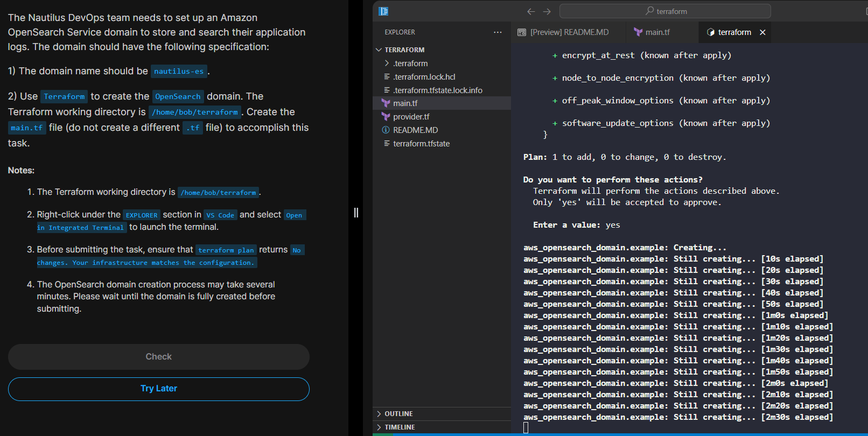Click the preview icon on README tab
This screenshot has height=436, width=868.
522,32
